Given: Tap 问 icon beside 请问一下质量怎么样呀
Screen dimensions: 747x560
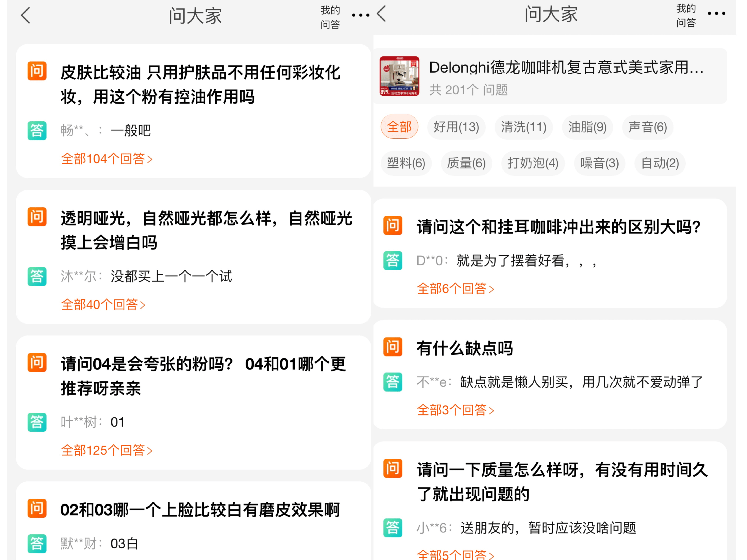Looking at the screenshot, I should [393, 468].
